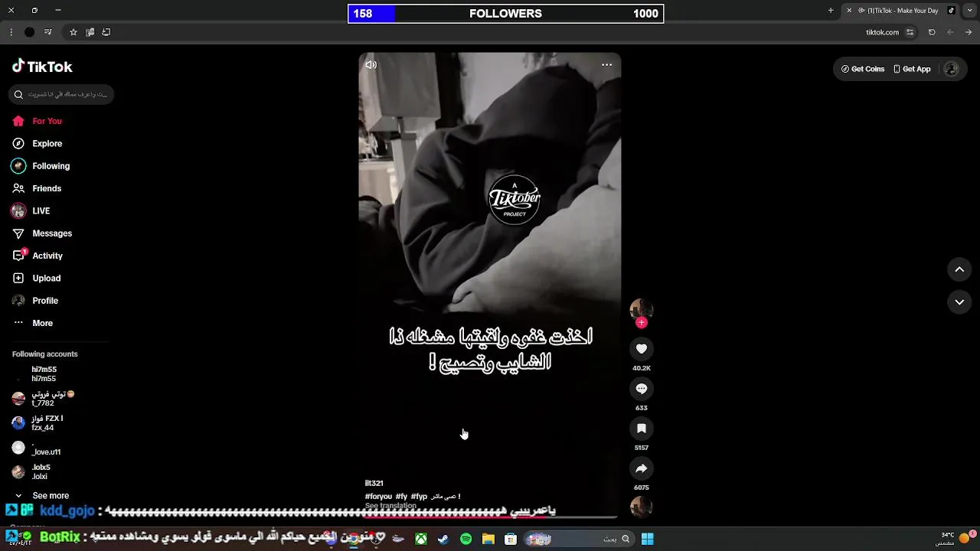Share the video with the arrow icon
This screenshot has height=551, width=980.
click(x=642, y=468)
